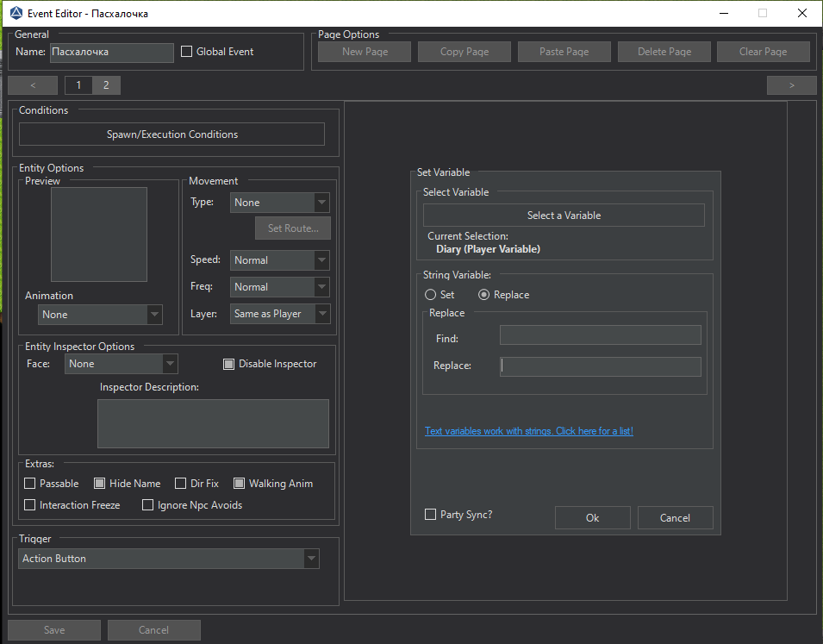Expand the Speed dropdown
The image size is (823, 644).
pyautogui.click(x=280, y=260)
